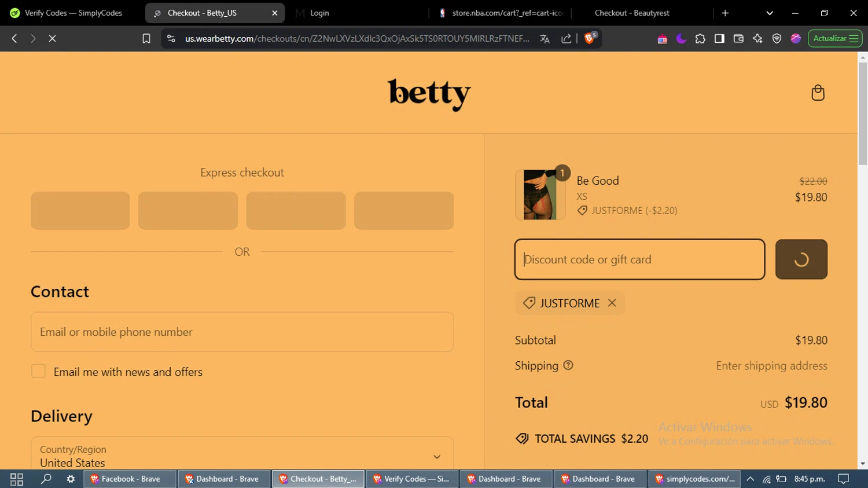
Task: Open Brave Shields lion icon
Action: tap(590, 38)
